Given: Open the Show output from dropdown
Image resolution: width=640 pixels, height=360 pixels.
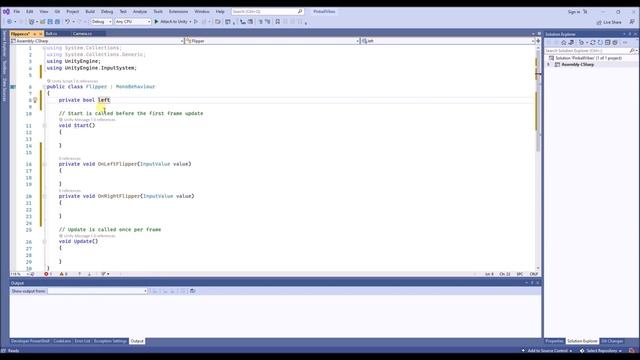Looking at the screenshot, I should pyautogui.click(x=97, y=291).
